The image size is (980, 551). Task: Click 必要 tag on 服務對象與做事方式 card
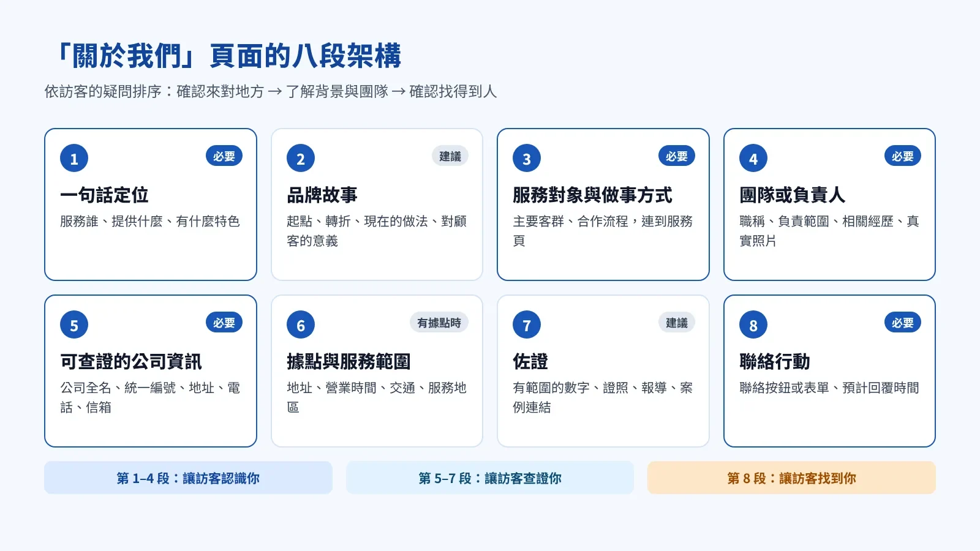(x=677, y=156)
